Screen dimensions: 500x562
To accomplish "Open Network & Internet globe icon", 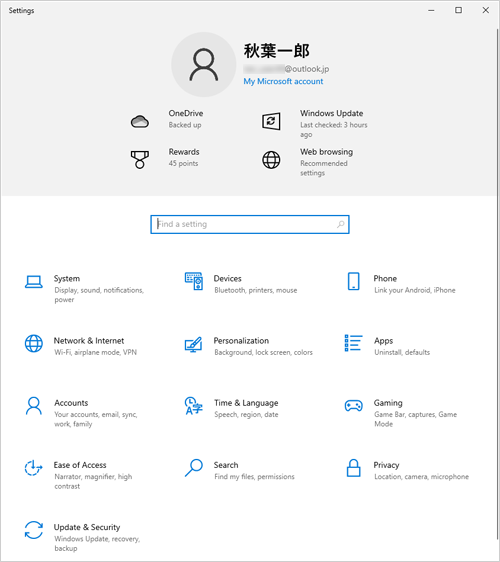I will tap(34, 343).
